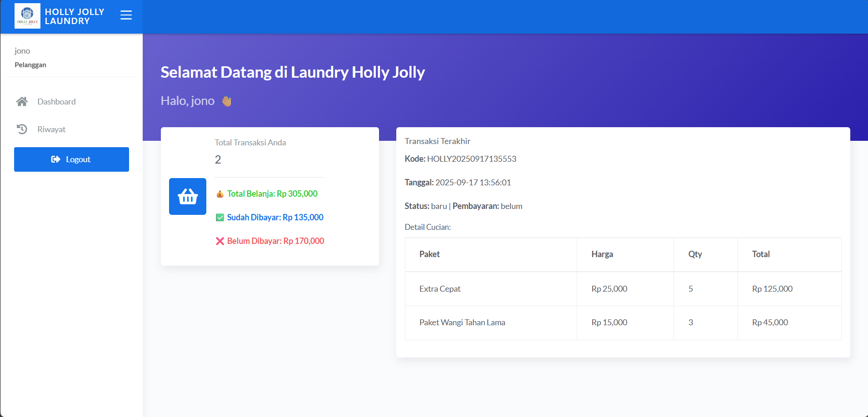Click the red X icon beside Belum Dibayar
The width and height of the screenshot is (868, 417).
[220, 241]
